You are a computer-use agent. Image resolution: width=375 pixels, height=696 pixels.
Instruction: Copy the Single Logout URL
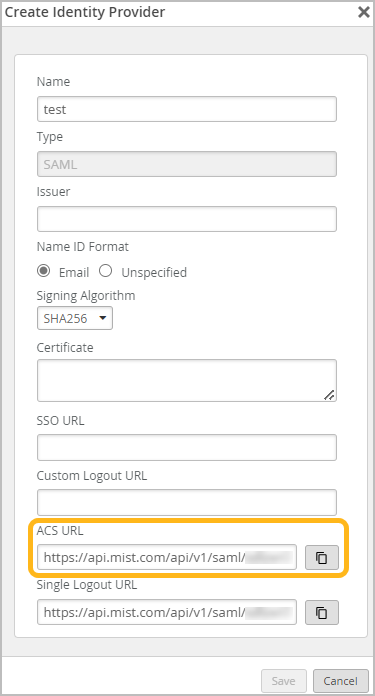click(x=322, y=613)
